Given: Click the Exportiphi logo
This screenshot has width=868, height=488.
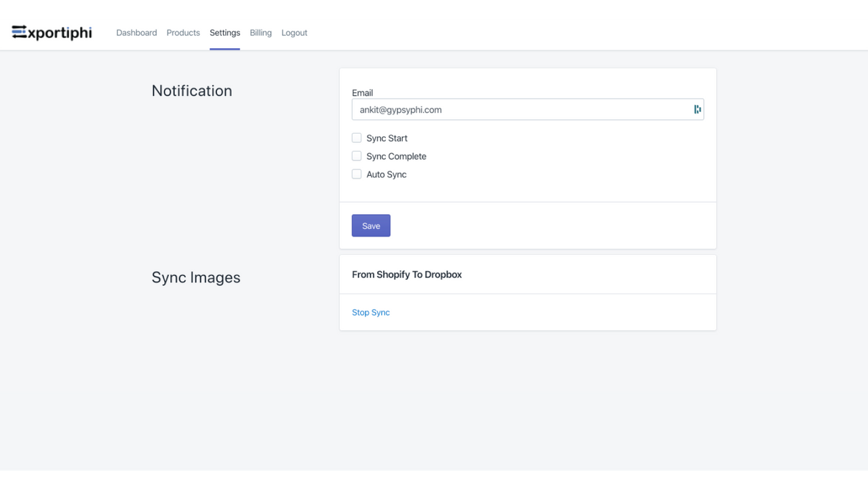Looking at the screenshot, I should (x=51, y=32).
